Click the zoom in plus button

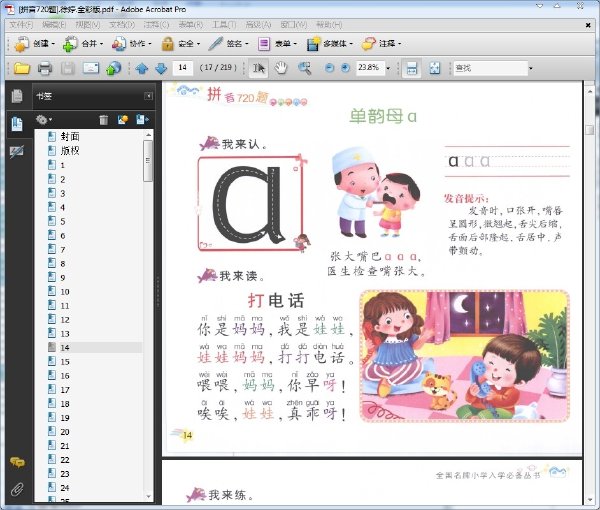coord(345,68)
